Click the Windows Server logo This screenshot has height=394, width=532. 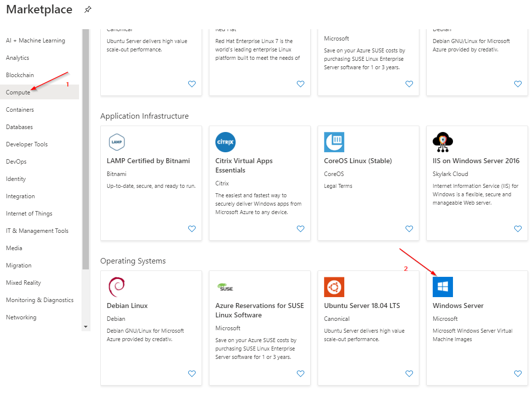pyautogui.click(x=443, y=287)
